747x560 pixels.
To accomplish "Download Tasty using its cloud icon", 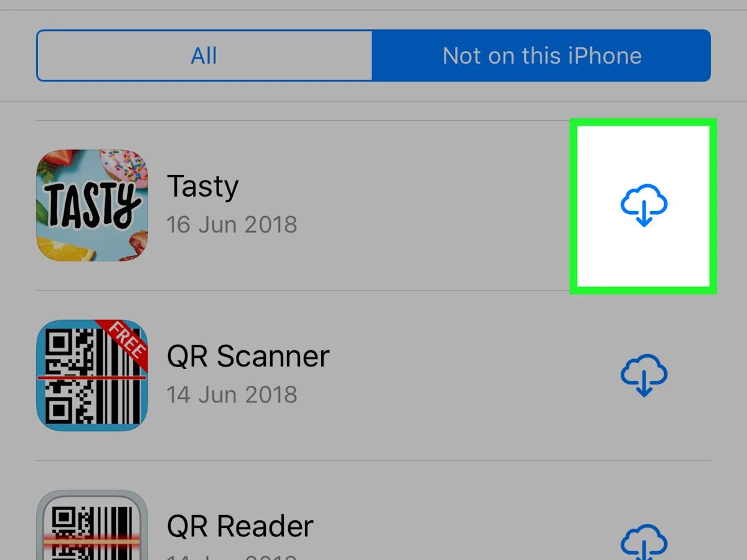I will [x=644, y=205].
